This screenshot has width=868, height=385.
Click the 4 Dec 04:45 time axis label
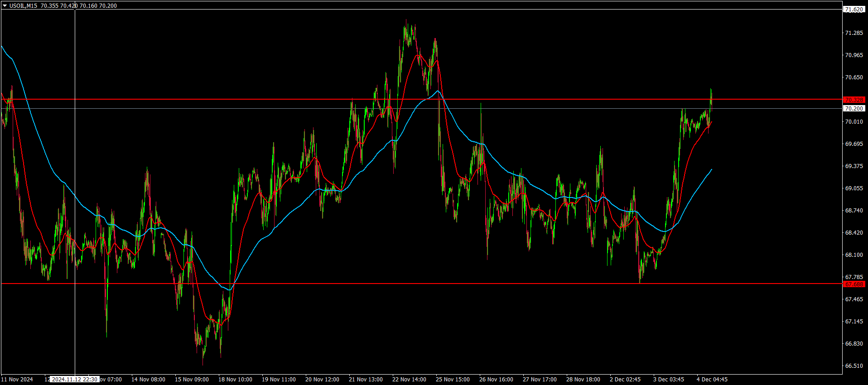click(712, 380)
